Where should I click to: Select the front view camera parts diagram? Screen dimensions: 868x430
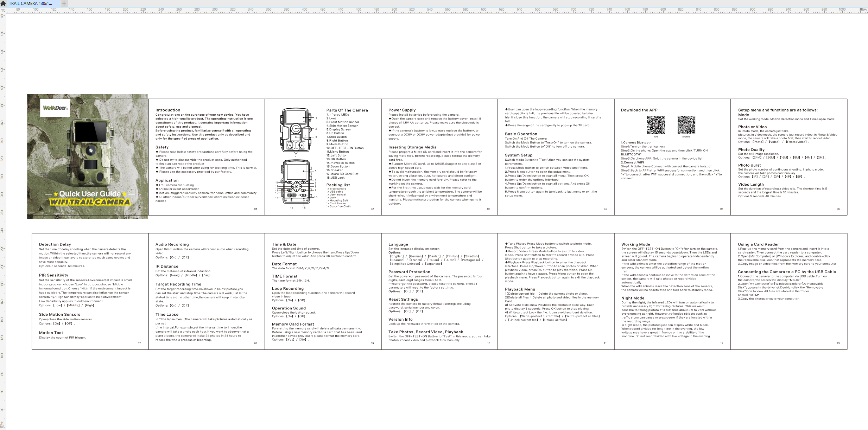click(296, 130)
